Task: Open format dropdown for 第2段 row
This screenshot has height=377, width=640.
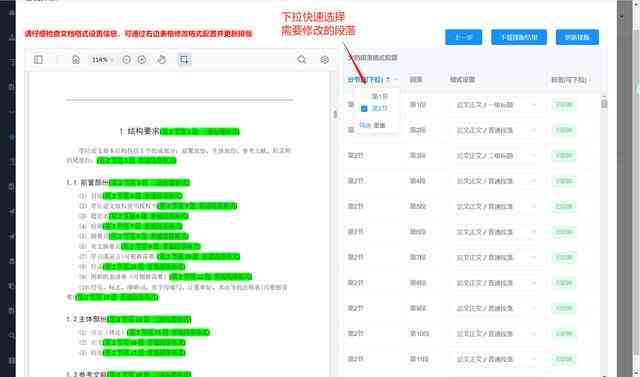Action: coord(495,131)
